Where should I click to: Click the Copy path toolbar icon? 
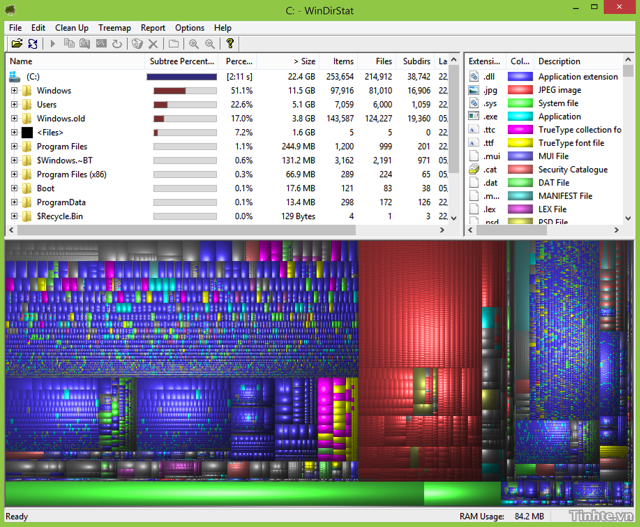coord(69,43)
